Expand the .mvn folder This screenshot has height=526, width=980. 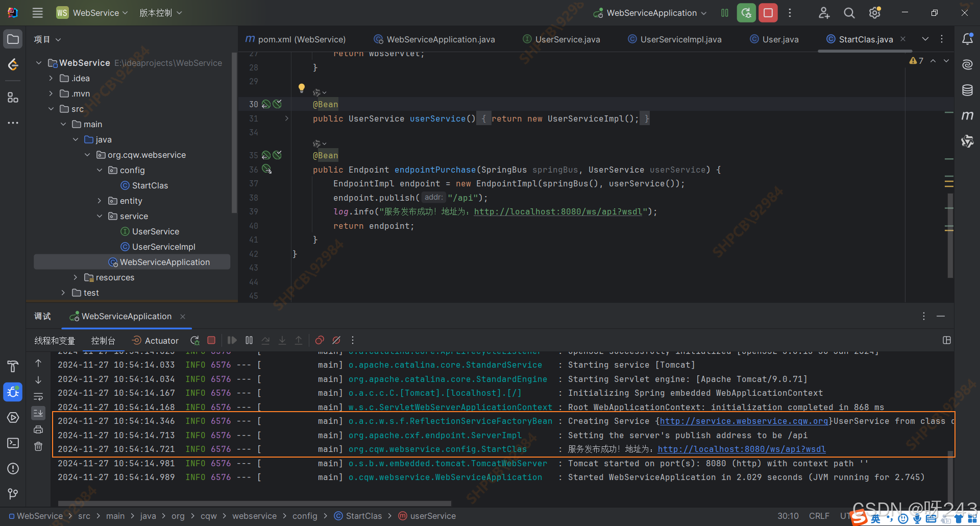click(x=51, y=93)
